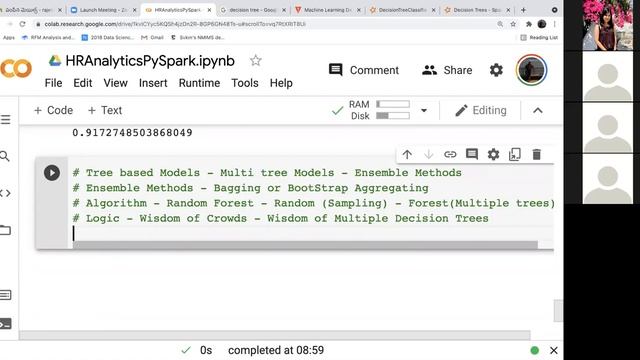Switch to Decision Trees Spark tab
The image size is (640, 360).
pos(477,10)
